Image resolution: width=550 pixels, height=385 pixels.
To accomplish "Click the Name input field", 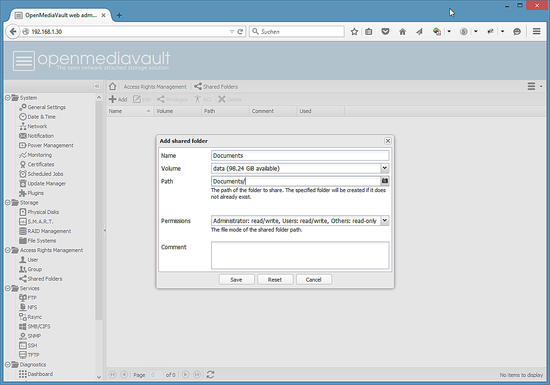I will [x=300, y=156].
